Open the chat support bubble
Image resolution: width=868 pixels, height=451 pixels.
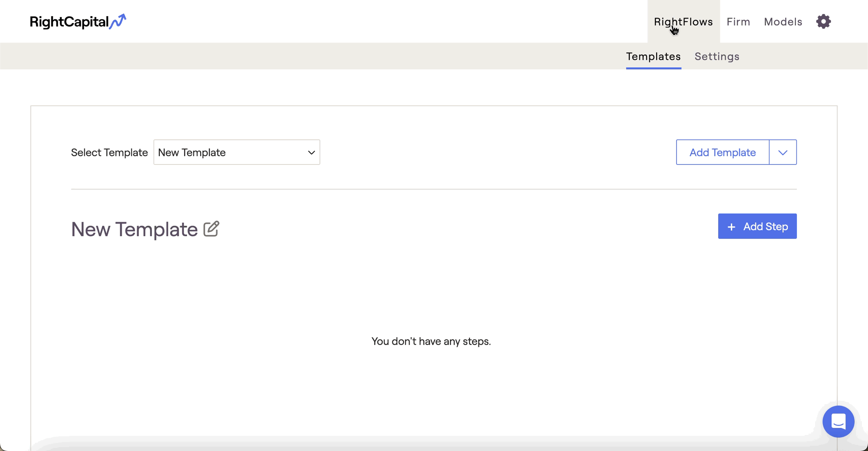tap(838, 421)
